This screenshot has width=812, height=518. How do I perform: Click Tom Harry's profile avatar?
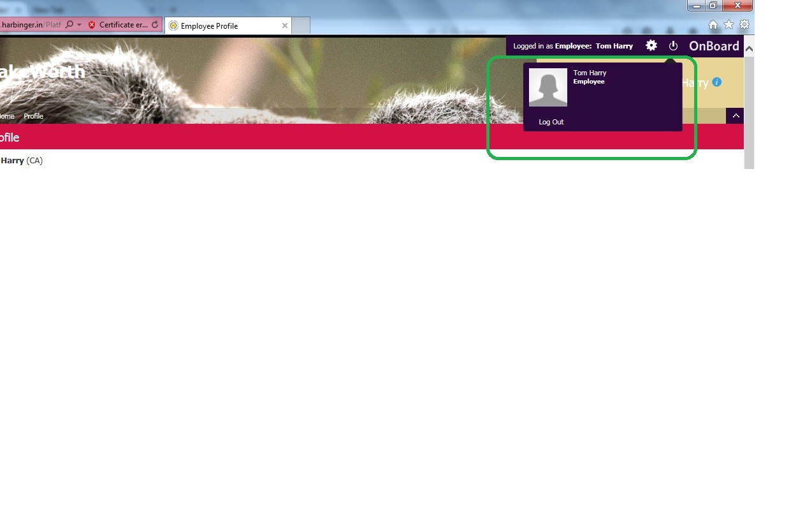tap(548, 87)
